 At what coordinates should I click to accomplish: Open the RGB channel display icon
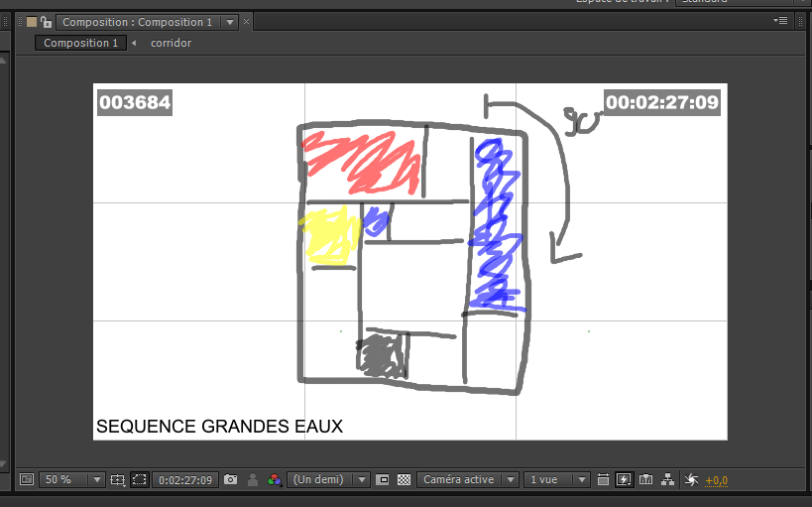point(274,479)
